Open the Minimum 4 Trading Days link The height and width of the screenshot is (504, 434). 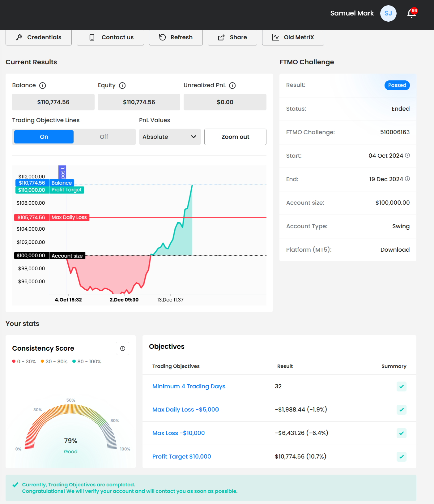[189, 387]
